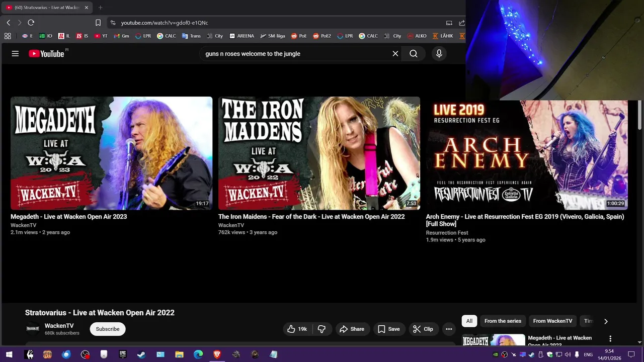
Task: Open the sidebar Megadeth video thumbnail
Action: (x=494, y=339)
